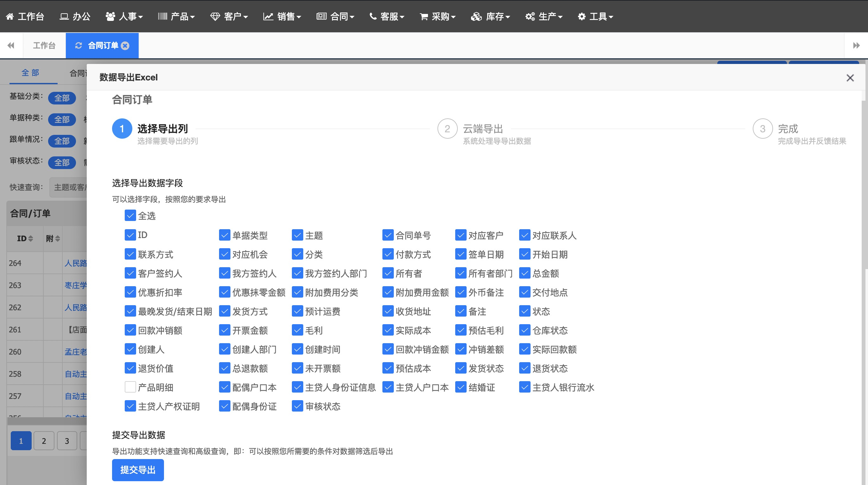Uncheck the 总金额 field checkbox
The height and width of the screenshot is (485, 868).
coord(524,273)
